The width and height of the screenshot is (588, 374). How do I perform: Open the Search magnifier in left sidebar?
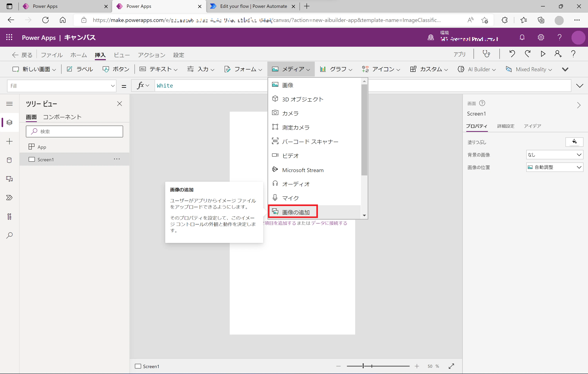9,235
